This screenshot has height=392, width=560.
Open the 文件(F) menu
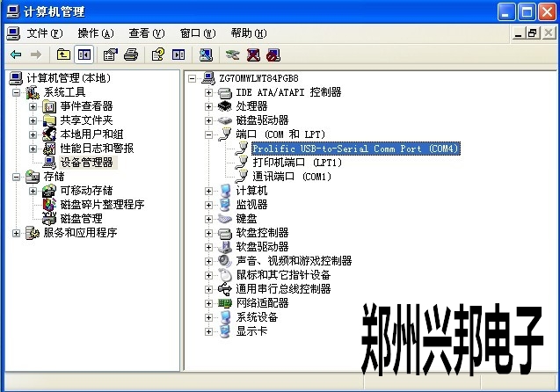(44, 33)
